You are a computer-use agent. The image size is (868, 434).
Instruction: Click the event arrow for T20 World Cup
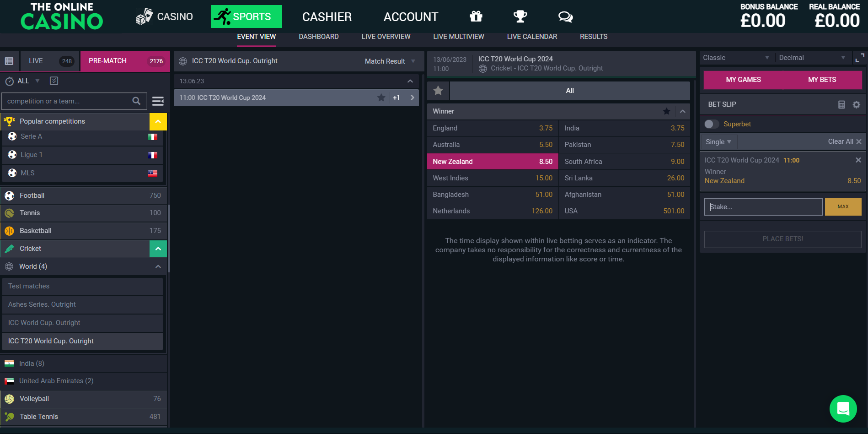pyautogui.click(x=413, y=98)
